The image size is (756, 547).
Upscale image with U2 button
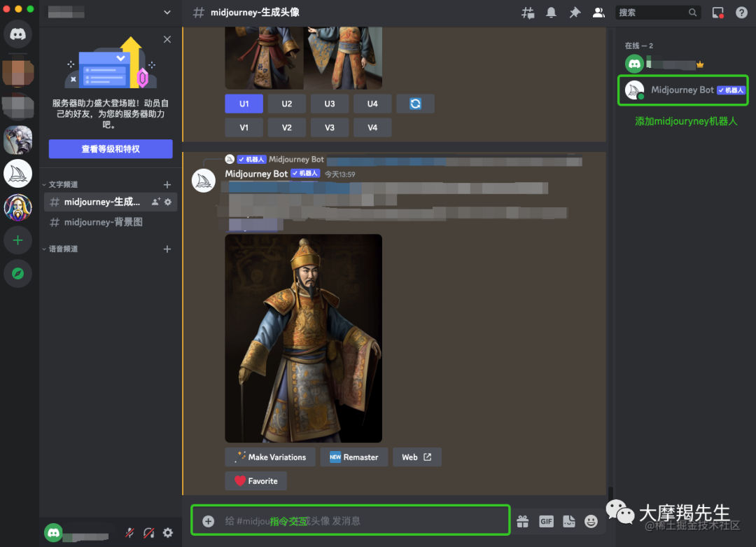pyautogui.click(x=287, y=104)
